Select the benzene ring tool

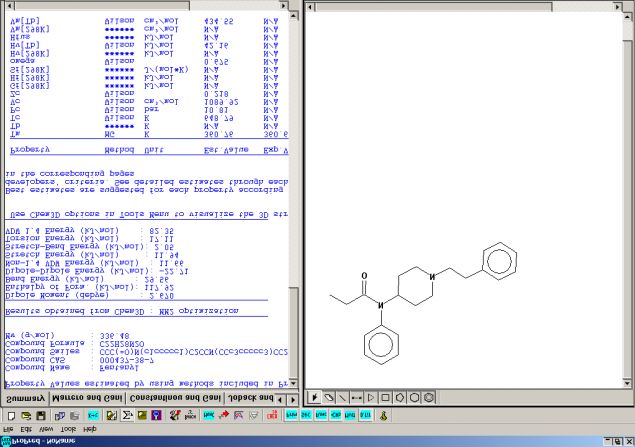[429, 398]
